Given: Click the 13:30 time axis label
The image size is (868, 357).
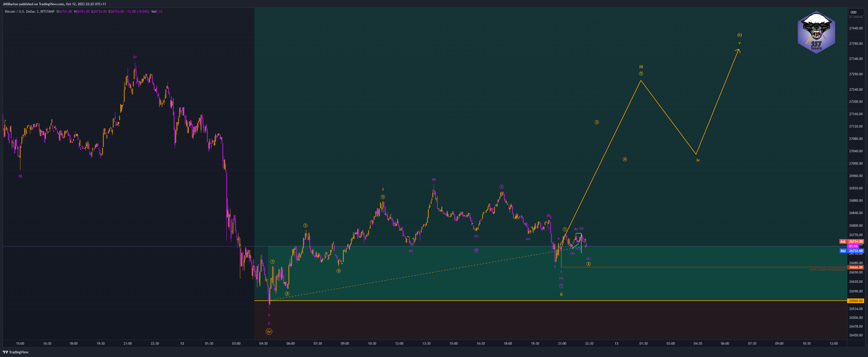Looking at the screenshot, I should tap(426, 344).
